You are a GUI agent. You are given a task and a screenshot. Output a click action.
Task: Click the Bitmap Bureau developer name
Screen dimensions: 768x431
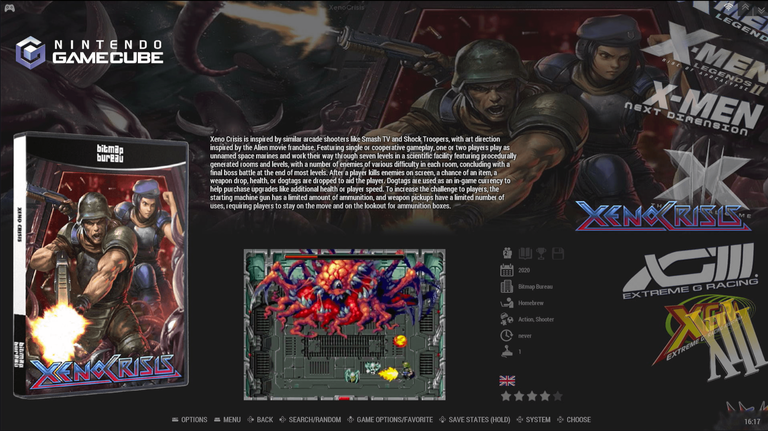[x=535, y=287]
